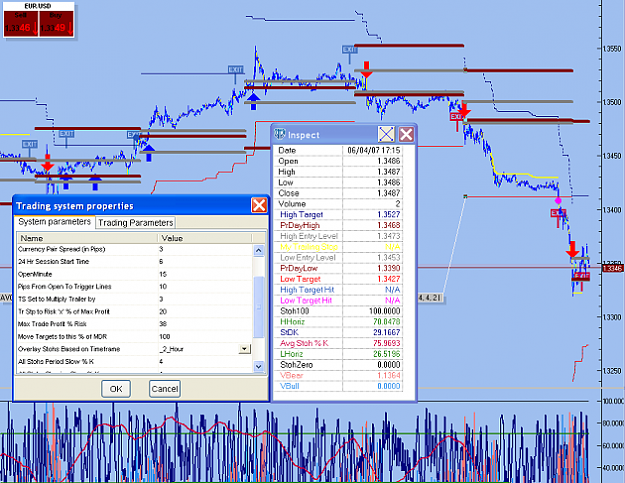Click the EUR USD Buy price button
This screenshot has width=625, height=483.
56,24
